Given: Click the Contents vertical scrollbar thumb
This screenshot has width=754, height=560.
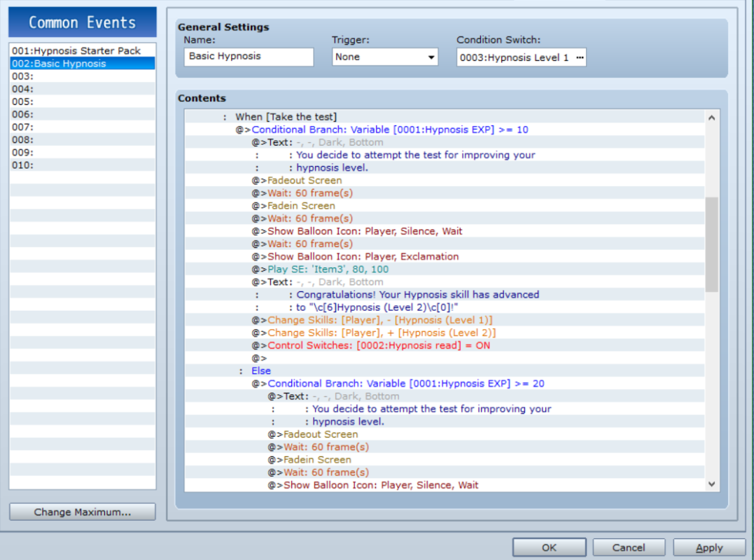Looking at the screenshot, I should click(x=712, y=244).
